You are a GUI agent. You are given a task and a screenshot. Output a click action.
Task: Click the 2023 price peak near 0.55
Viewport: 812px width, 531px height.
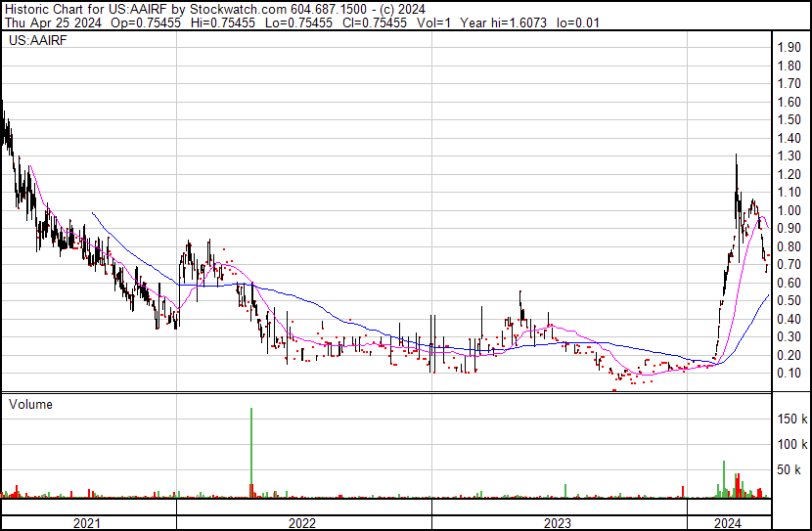pos(519,291)
